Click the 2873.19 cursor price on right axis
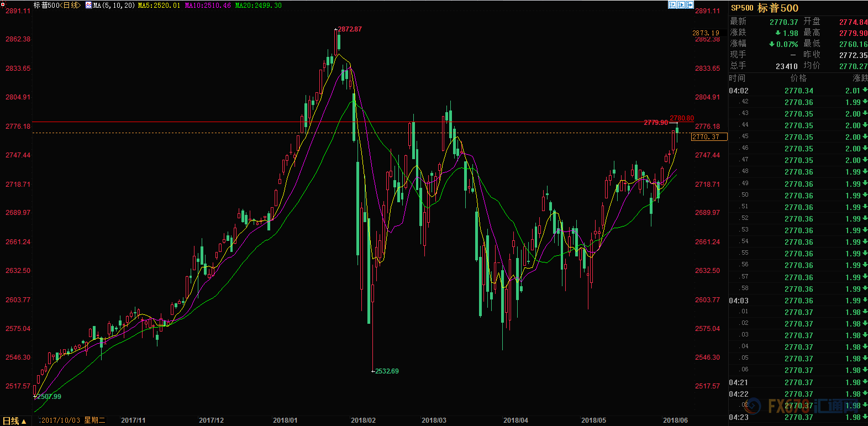The height and width of the screenshot is (426, 868). tap(706, 33)
